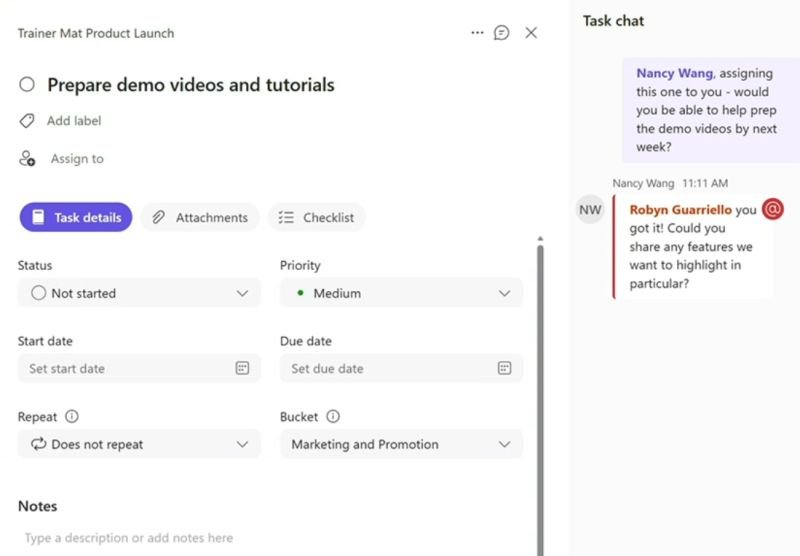Select the Task details tab
Viewport: 800px width, 556px height.
pyautogui.click(x=76, y=217)
